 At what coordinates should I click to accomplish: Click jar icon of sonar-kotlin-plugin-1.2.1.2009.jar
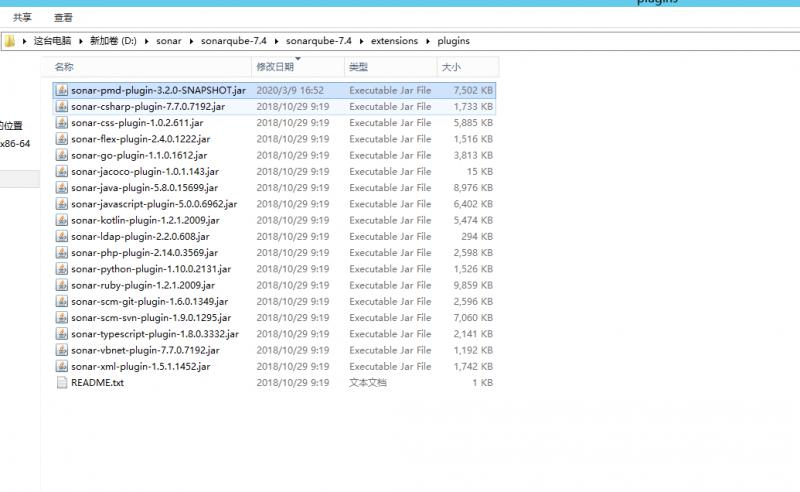(x=62, y=220)
